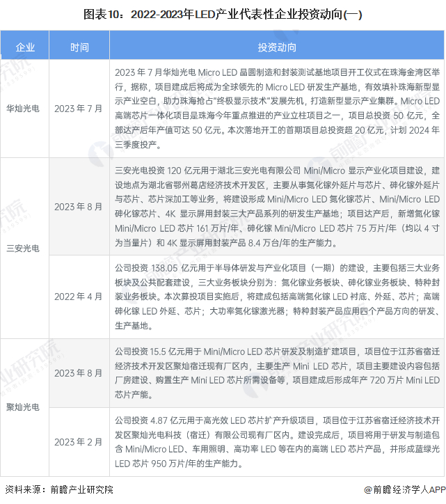Click the chart title '图表10：2022-2023年LED产业代表性企业投资动向(一)'
The height and width of the screenshot is (504, 446).
pos(223,15)
